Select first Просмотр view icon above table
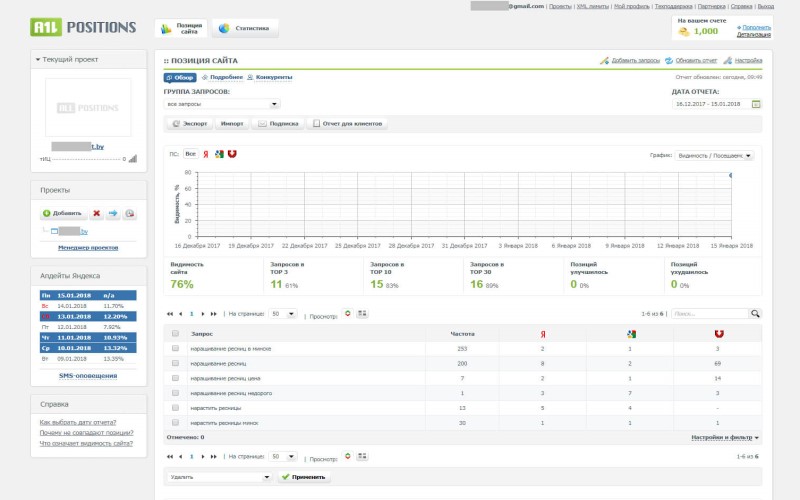Screen dimensions: 800x500 [x=348, y=313]
